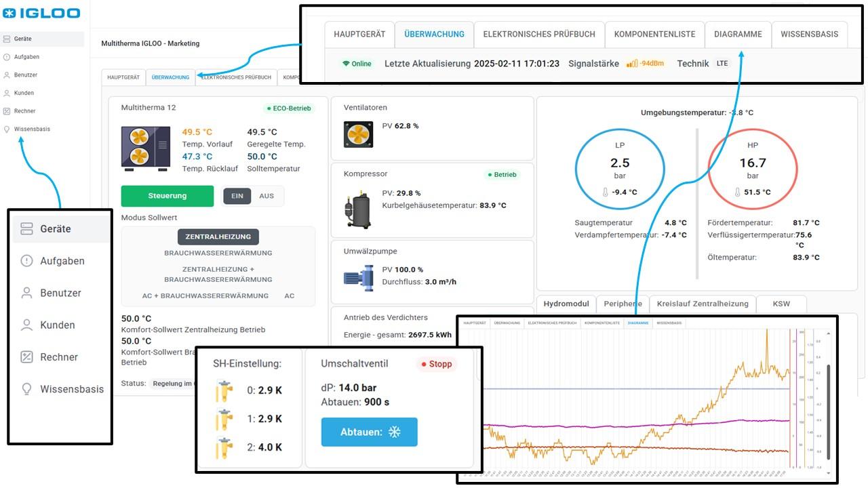
Task: Select ZENTRALHEIZUNG + BRAUCHWASSERERWÄRMUNG mode
Action: click(x=218, y=274)
